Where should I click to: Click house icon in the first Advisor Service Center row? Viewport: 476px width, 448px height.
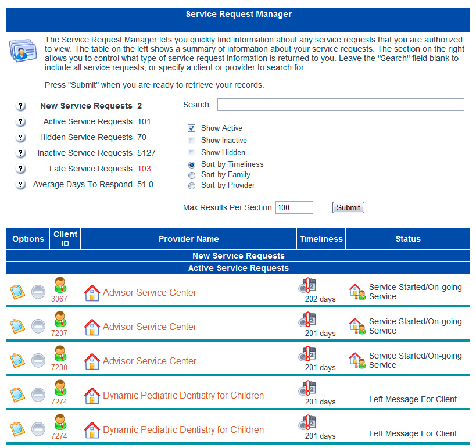click(92, 293)
